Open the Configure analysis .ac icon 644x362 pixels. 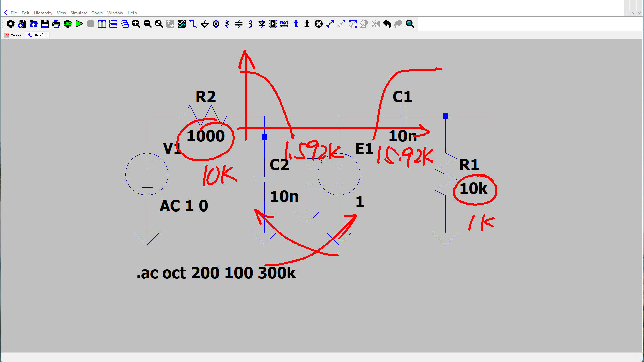(x=68, y=24)
